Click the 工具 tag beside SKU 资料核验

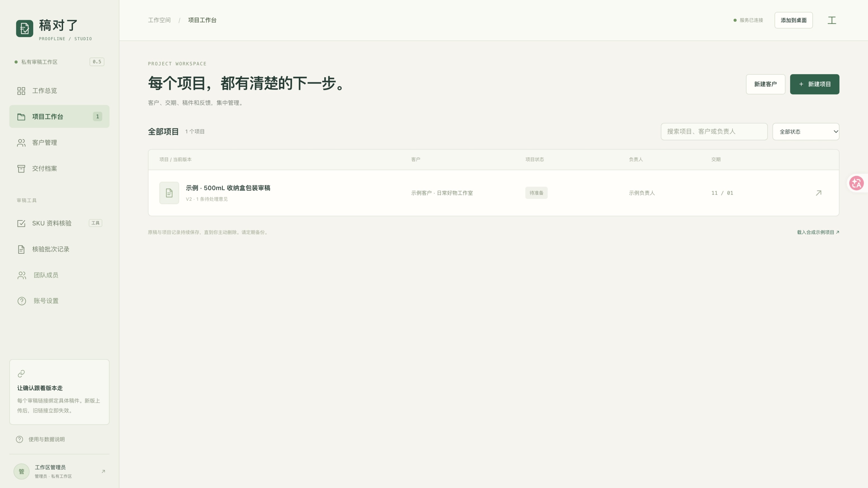[95, 223]
